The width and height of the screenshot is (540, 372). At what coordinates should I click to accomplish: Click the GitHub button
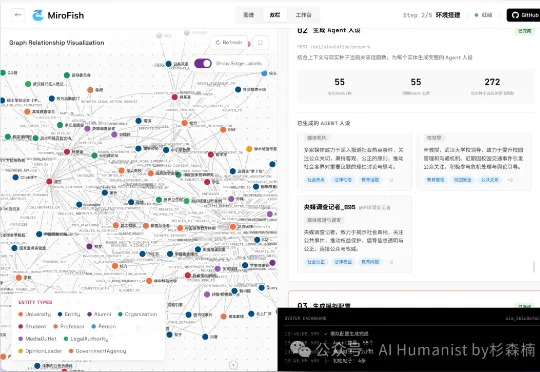point(523,15)
